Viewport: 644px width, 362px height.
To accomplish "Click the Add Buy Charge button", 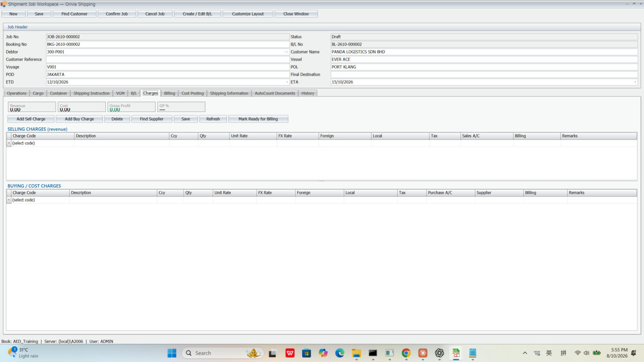I will coord(80,119).
